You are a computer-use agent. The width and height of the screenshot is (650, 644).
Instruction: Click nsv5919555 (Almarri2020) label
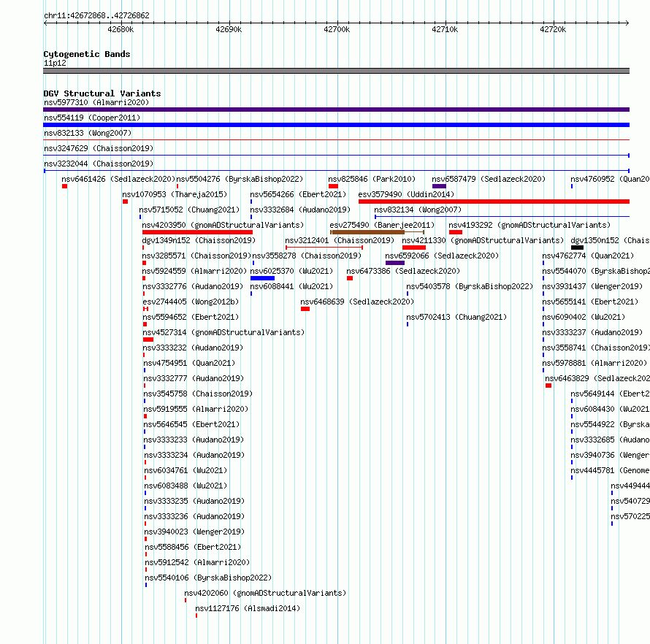[x=196, y=409]
